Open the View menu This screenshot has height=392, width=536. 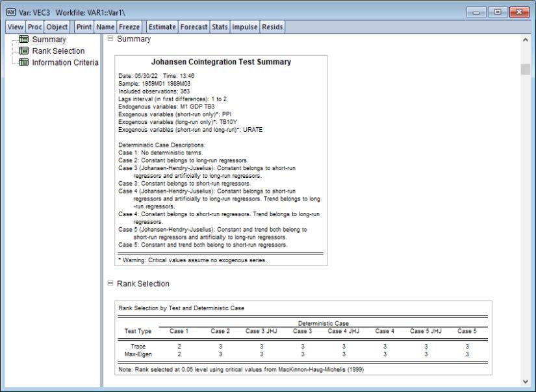tap(14, 27)
